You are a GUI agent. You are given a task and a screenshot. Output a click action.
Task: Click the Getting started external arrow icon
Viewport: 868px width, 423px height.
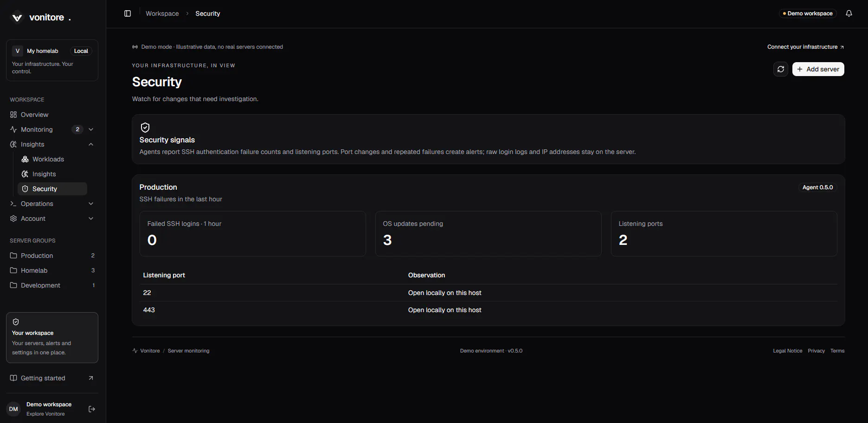click(x=91, y=378)
